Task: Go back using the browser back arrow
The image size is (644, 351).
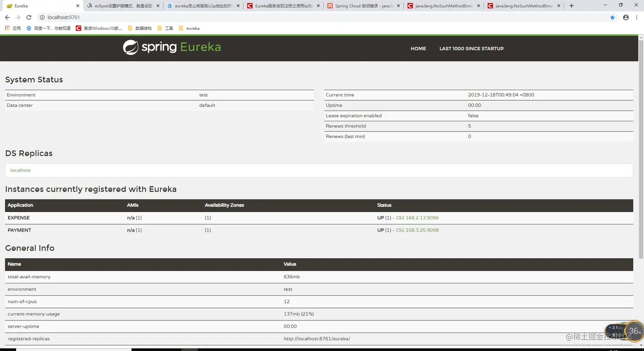Action: (x=7, y=17)
